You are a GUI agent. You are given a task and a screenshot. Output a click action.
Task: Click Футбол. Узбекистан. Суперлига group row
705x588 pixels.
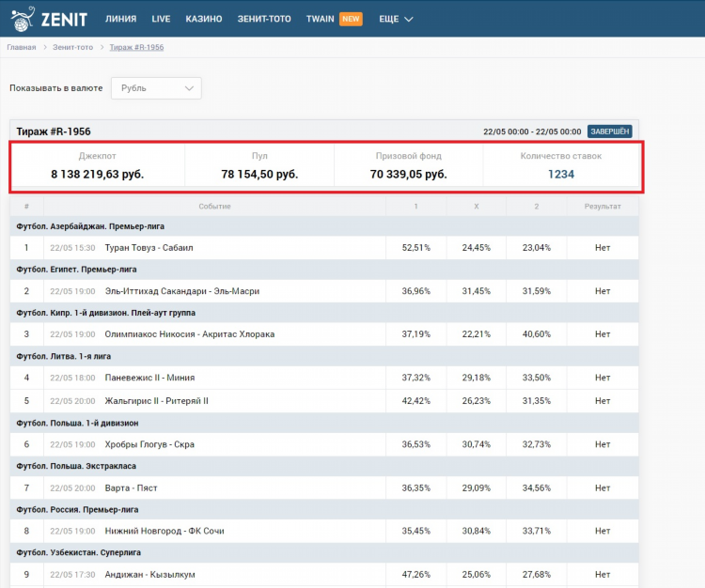(324, 552)
